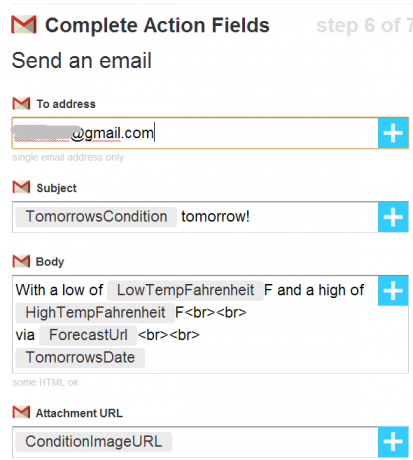
Task: Click the Gmail logo beside Complete Action Fields
Action: coord(24,25)
